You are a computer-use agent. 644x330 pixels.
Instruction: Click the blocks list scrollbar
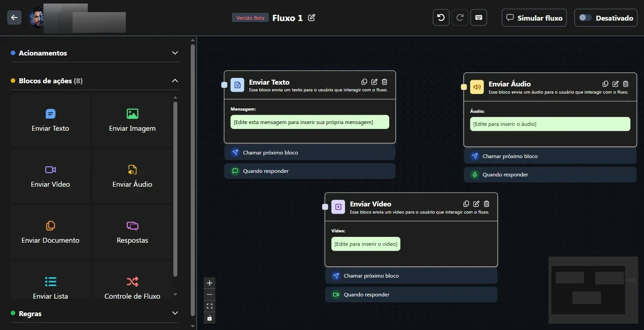[x=175, y=189]
